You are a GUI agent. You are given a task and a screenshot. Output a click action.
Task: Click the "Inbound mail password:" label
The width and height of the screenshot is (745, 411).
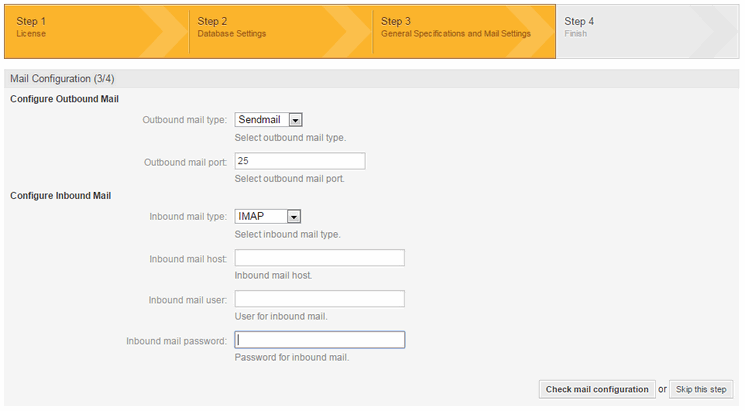[x=177, y=341]
